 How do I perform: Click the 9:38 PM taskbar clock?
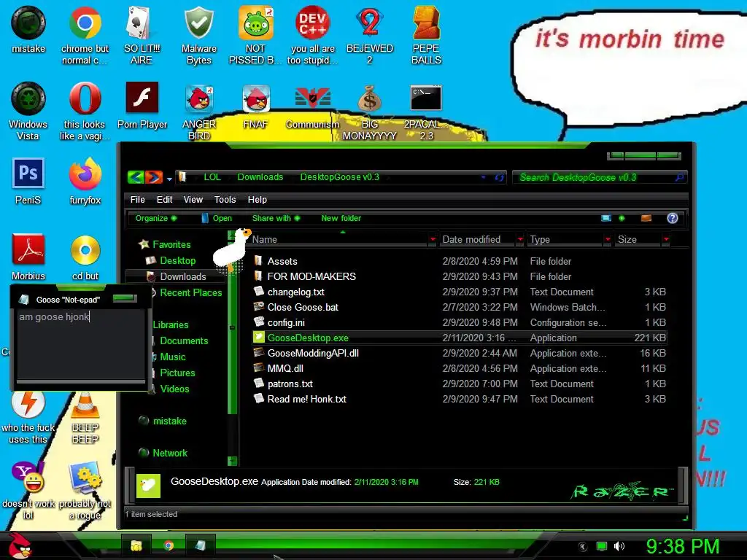click(x=683, y=546)
